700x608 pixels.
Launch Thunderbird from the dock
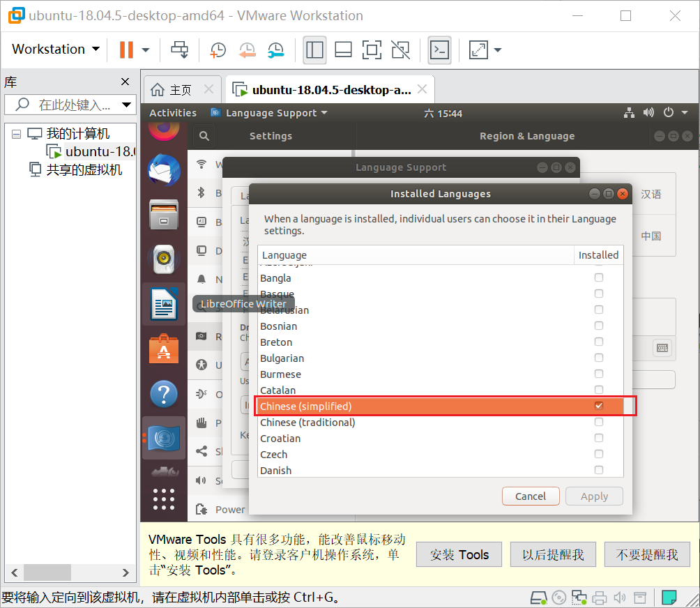(164, 170)
